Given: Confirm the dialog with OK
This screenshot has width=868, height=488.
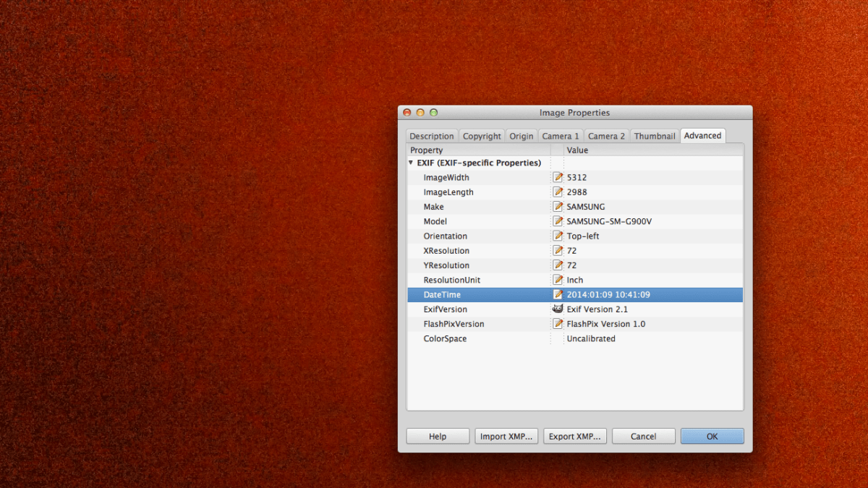Looking at the screenshot, I should (x=712, y=436).
